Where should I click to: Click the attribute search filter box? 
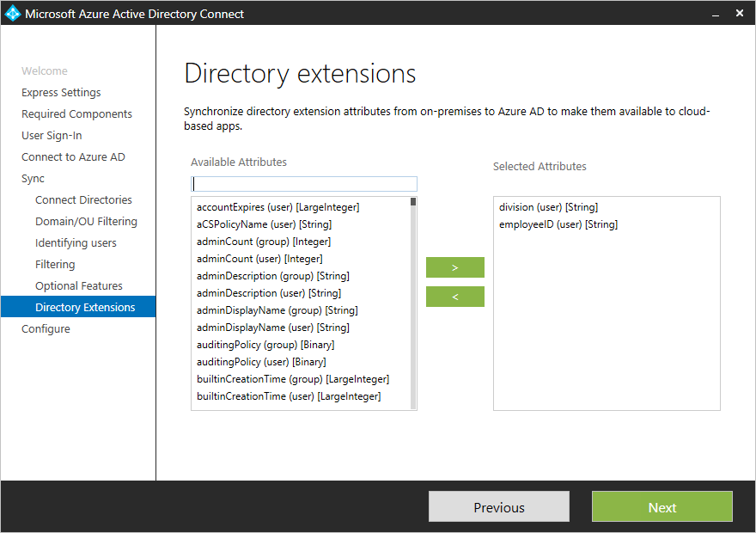tap(303, 183)
